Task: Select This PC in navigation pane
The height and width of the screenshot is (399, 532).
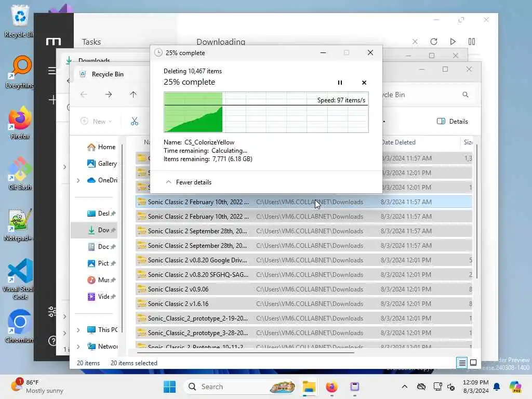Action: (102, 330)
